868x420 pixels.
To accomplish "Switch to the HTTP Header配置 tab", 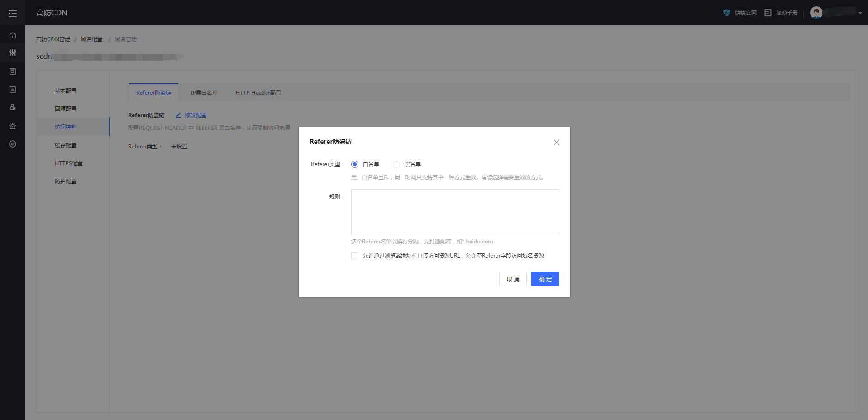I will [258, 93].
